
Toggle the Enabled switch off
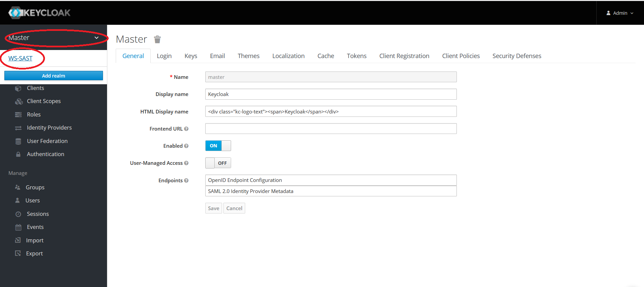(218, 146)
